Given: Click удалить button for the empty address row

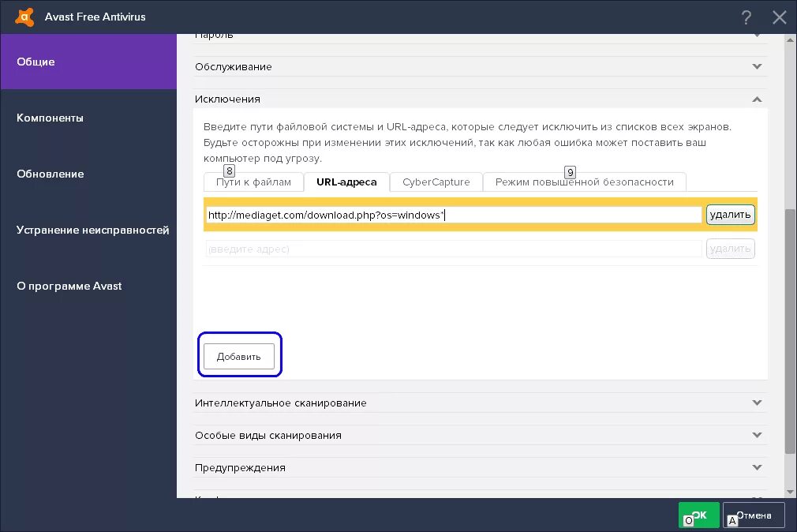Looking at the screenshot, I should [x=731, y=249].
